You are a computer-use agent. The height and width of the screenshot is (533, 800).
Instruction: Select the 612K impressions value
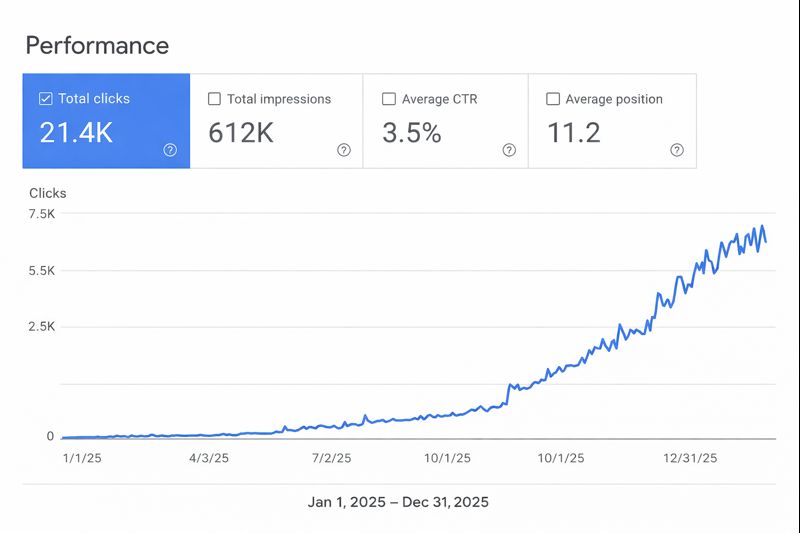click(x=241, y=132)
